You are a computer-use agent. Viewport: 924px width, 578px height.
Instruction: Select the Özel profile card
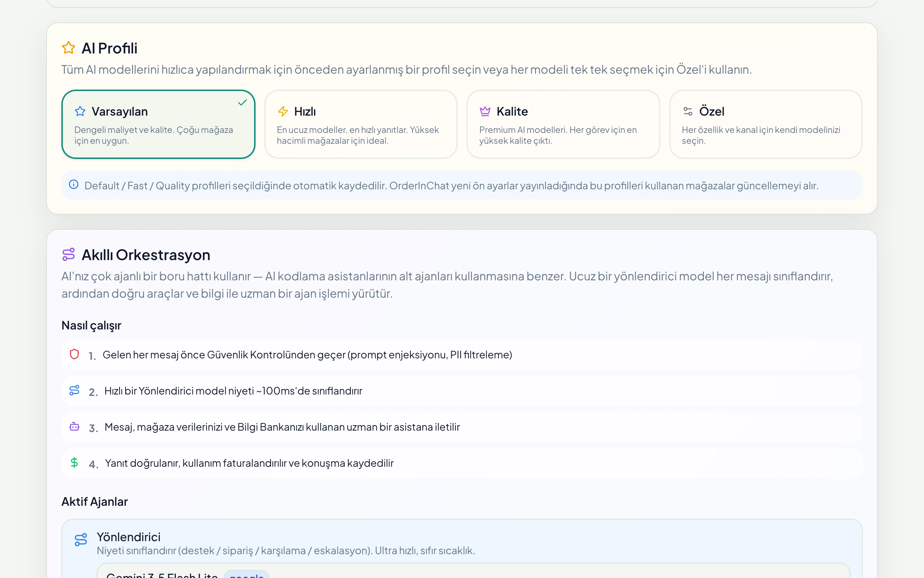(766, 124)
